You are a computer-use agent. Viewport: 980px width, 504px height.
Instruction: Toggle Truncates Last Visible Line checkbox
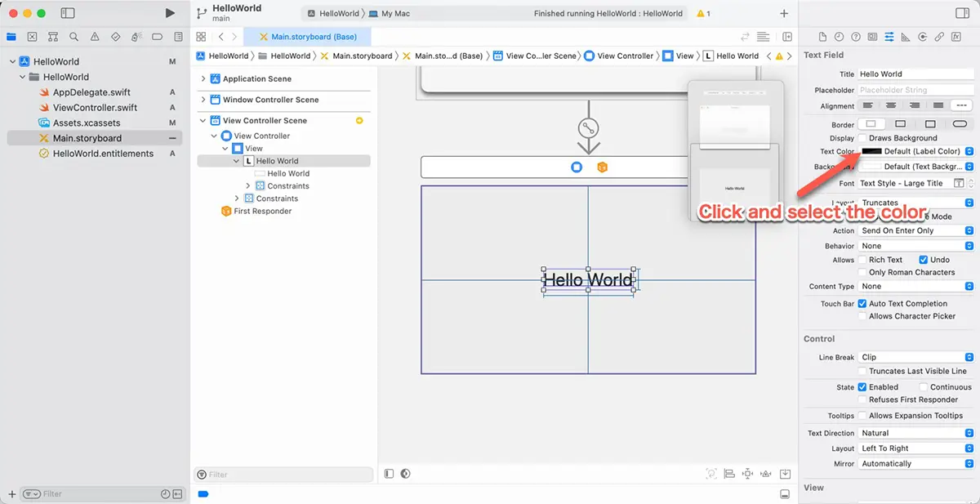pyautogui.click(x=862, y=371)
